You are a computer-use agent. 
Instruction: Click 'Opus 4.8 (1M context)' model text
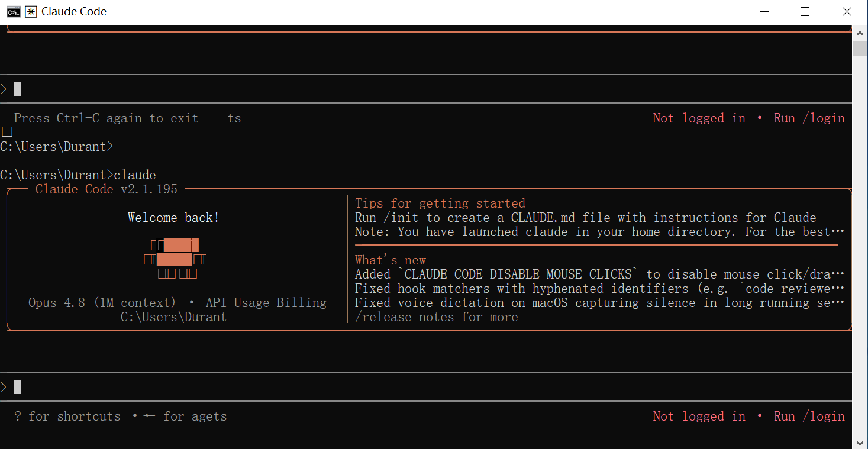click(102, 303)
